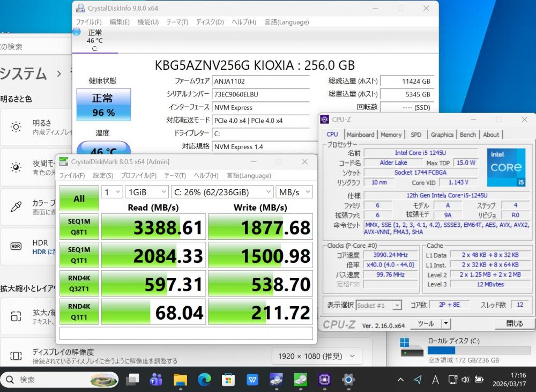Expand the 1GiB test size dropdown

click(146, 191)
